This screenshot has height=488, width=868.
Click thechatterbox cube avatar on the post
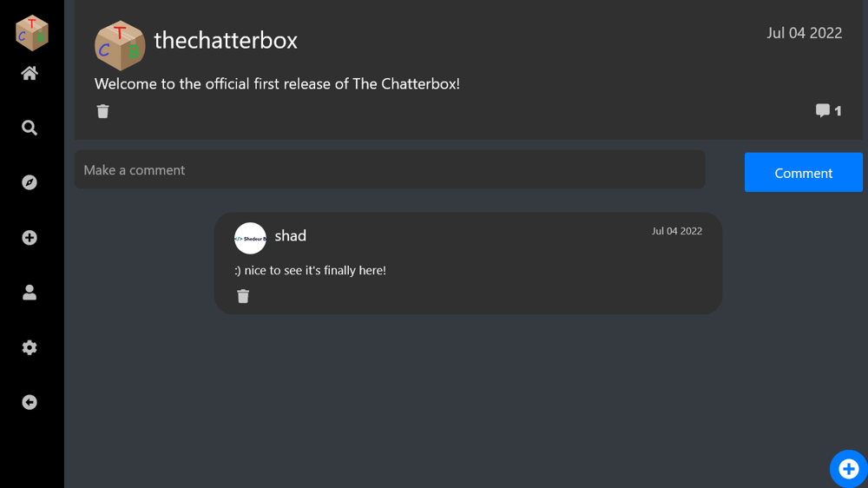120,45
